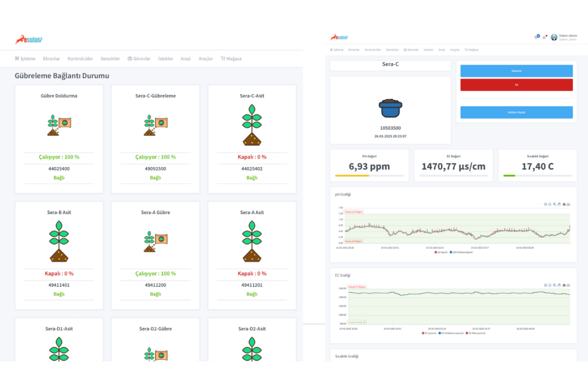Click the Gübre Doldurma fertilizer plant icon
588x392 pixels.
tap(59, 125)
